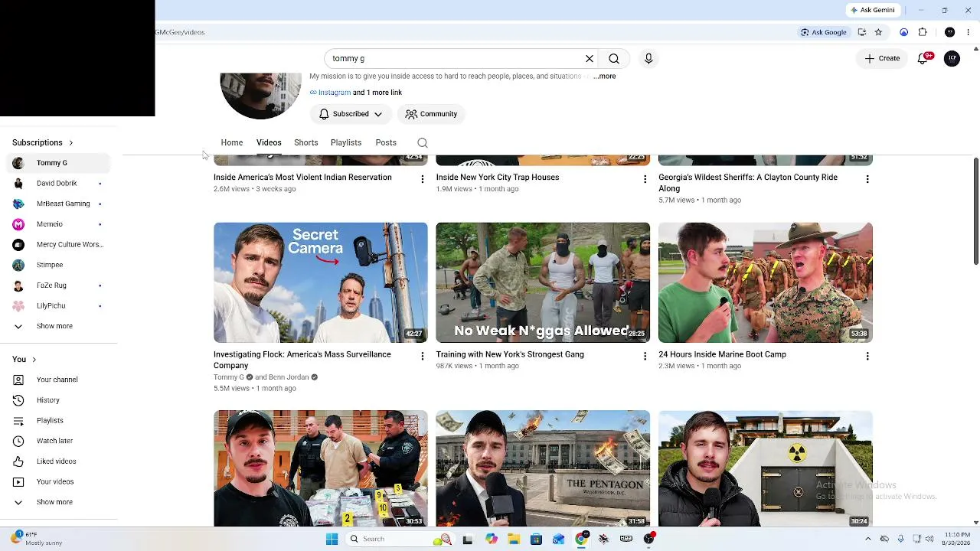Open options for Training with New York's Strongest Gang
980x551 pixels.
645,356
